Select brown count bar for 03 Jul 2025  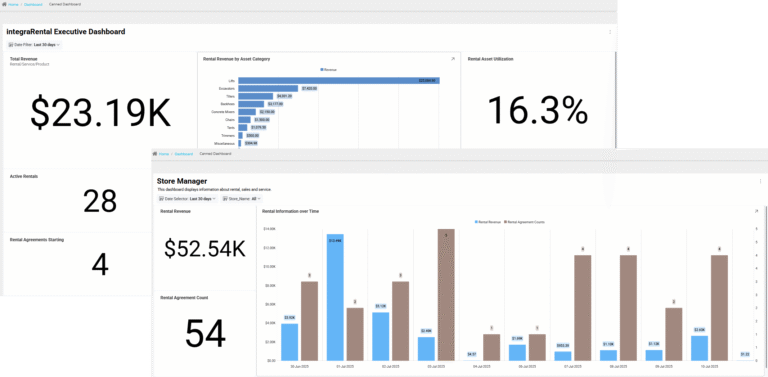click(446, 295)
